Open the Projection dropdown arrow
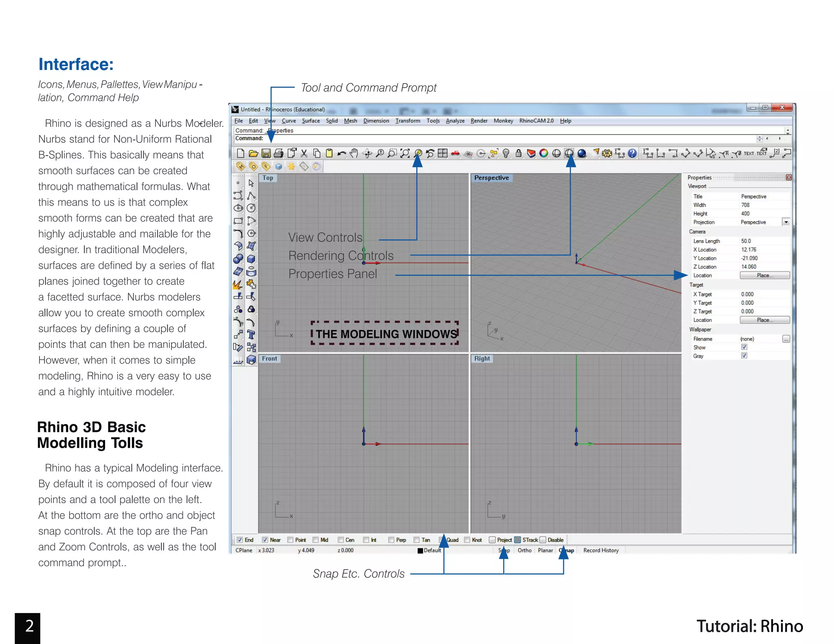The image size is (834, 644). tap(786, 222)
